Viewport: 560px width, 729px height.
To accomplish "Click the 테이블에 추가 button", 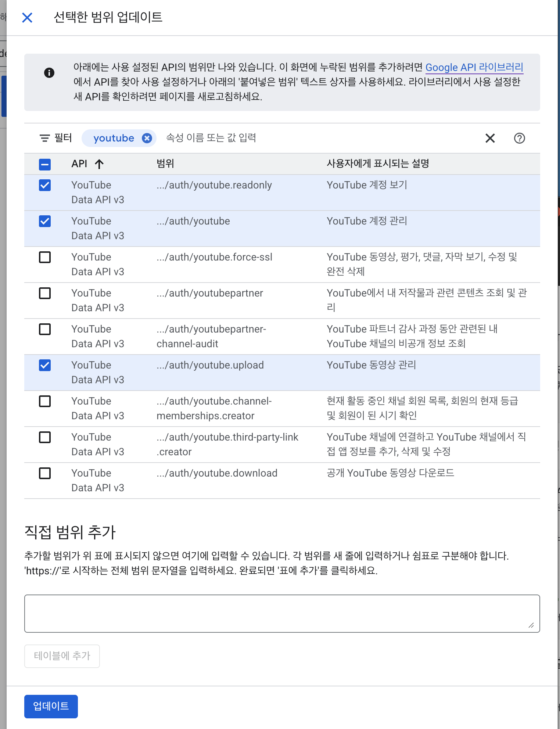I will [62, 656].
